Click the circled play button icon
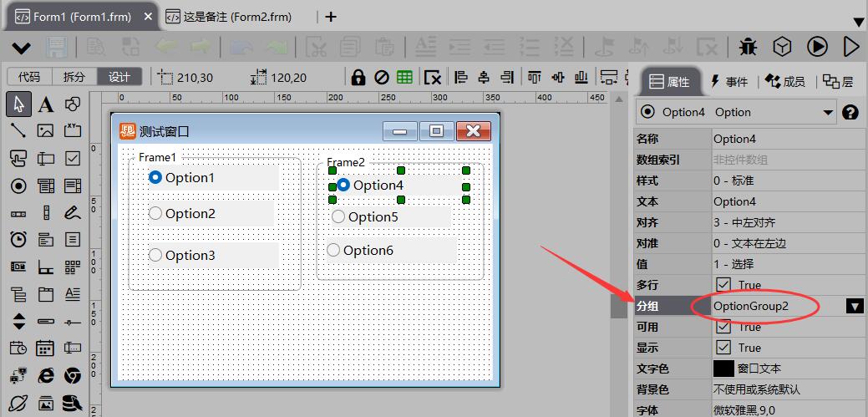The height and width of the screenshot is (417, 868). point(817,47)
